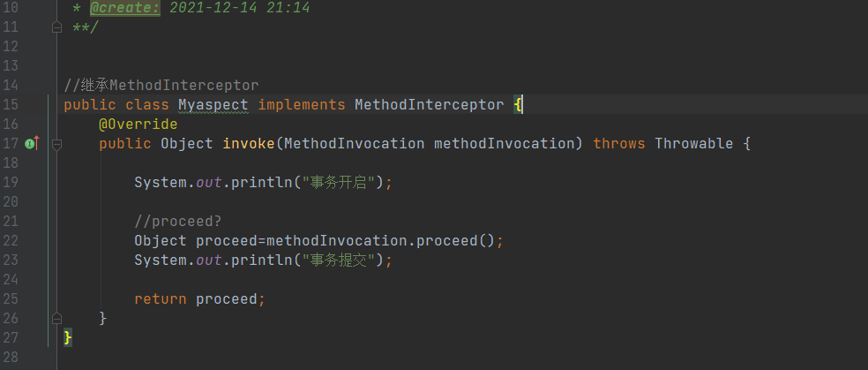Click the "事务开启" string literal
The width and height of the screenshot is (868, 370).
click(340, 183)
